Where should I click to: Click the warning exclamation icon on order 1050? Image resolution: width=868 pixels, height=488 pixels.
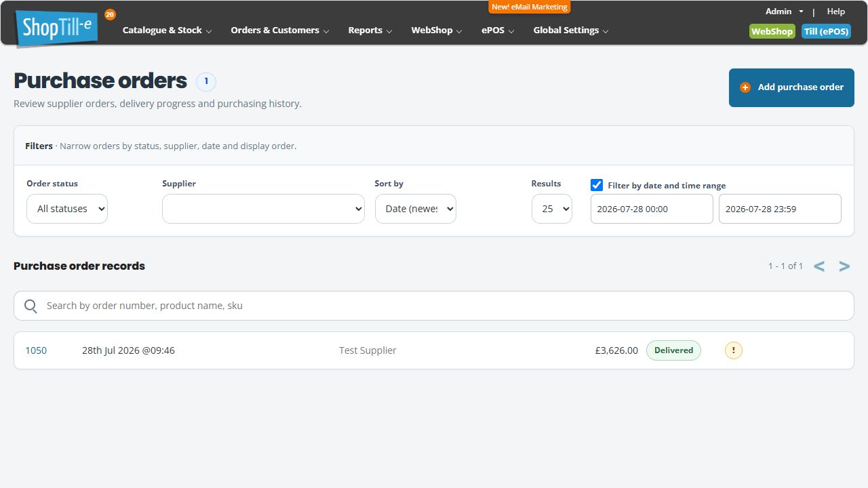click(x=734, y=350)
